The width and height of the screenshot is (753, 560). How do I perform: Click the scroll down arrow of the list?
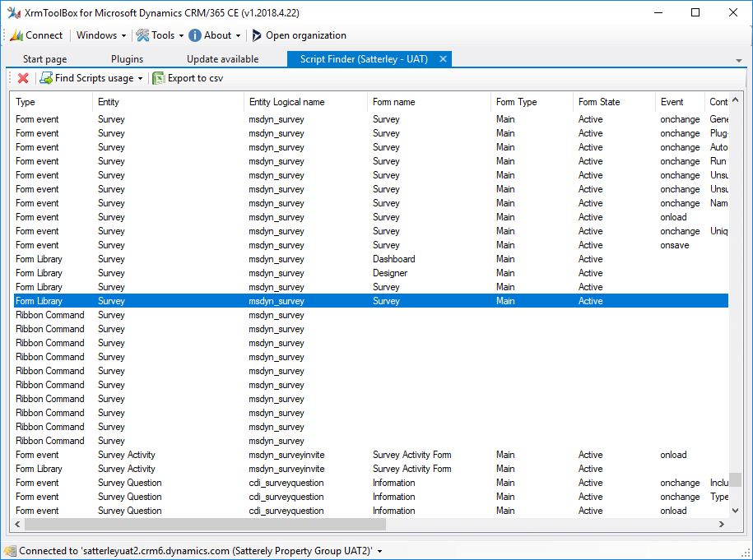pos(735,511)
